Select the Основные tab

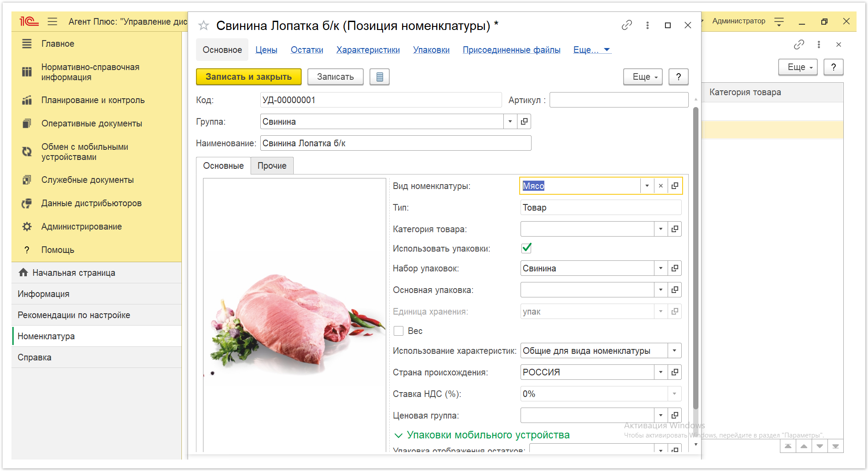tap(223, 166)
